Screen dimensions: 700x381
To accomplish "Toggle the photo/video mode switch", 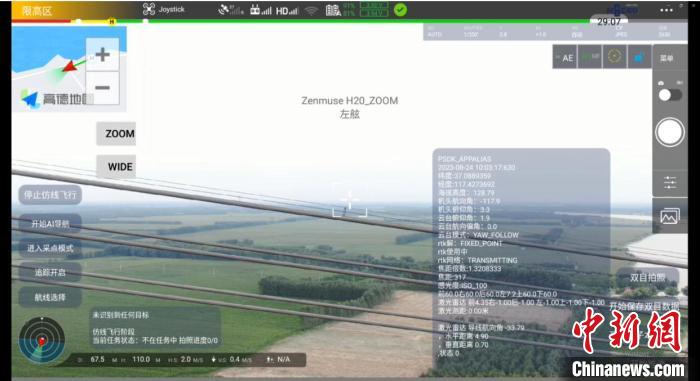I will [670, 95].
